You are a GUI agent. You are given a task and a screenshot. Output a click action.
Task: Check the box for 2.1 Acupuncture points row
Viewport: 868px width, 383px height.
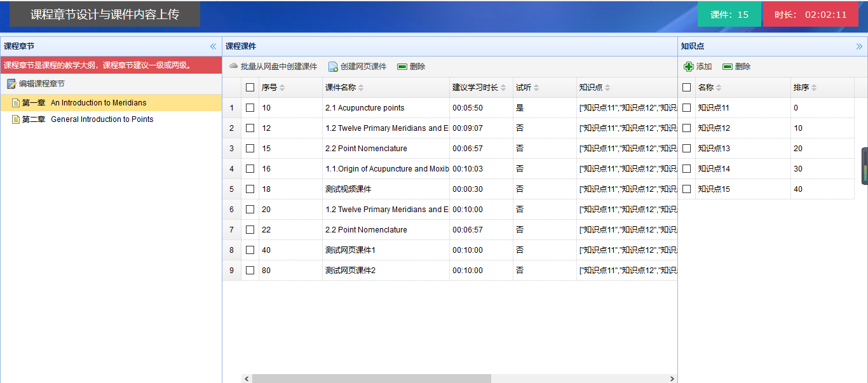tap(250, 108)
